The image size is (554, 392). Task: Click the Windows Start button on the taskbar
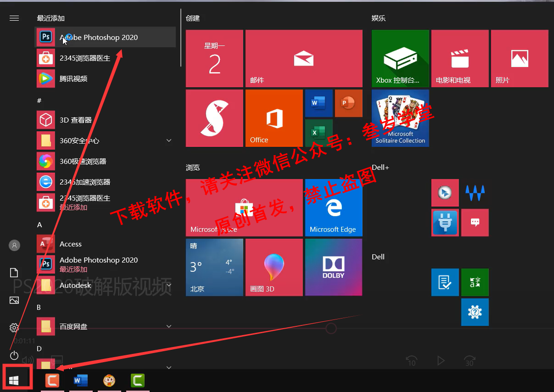tap(14, 380)
